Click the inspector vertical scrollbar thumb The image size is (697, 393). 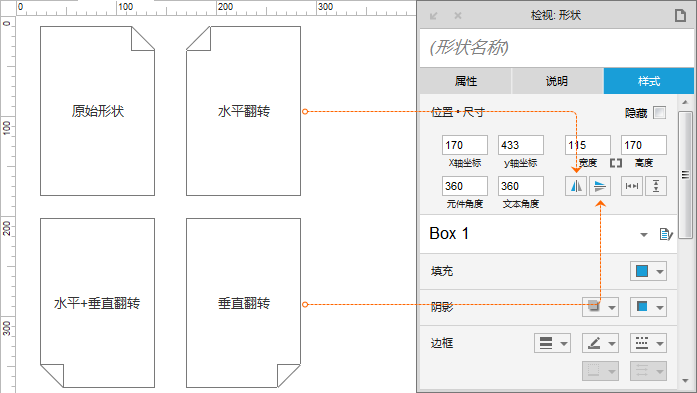[x=685, y=175]
